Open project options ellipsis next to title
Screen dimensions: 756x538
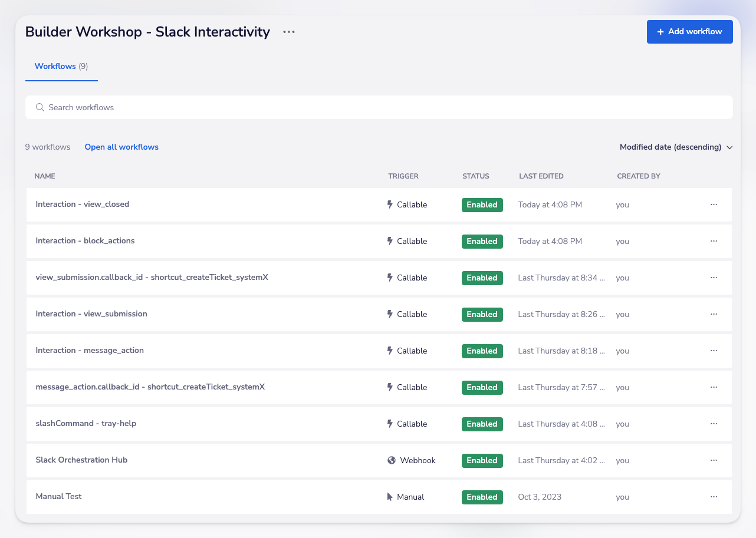pyautogui.click(x=288, y=32)
